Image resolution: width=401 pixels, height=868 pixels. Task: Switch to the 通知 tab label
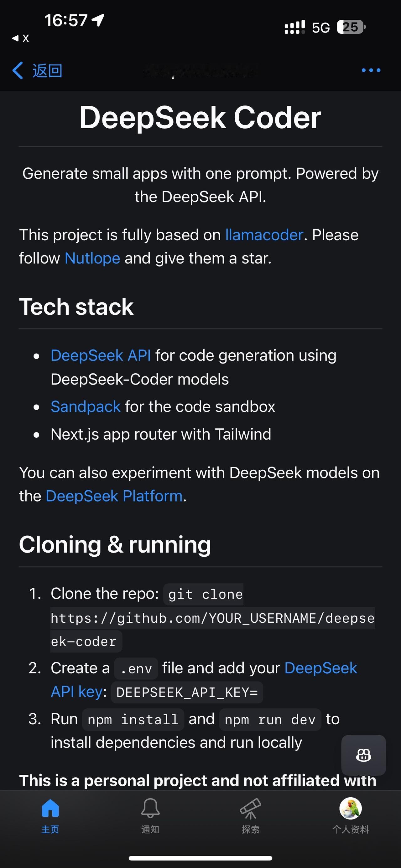click(150, 829)
